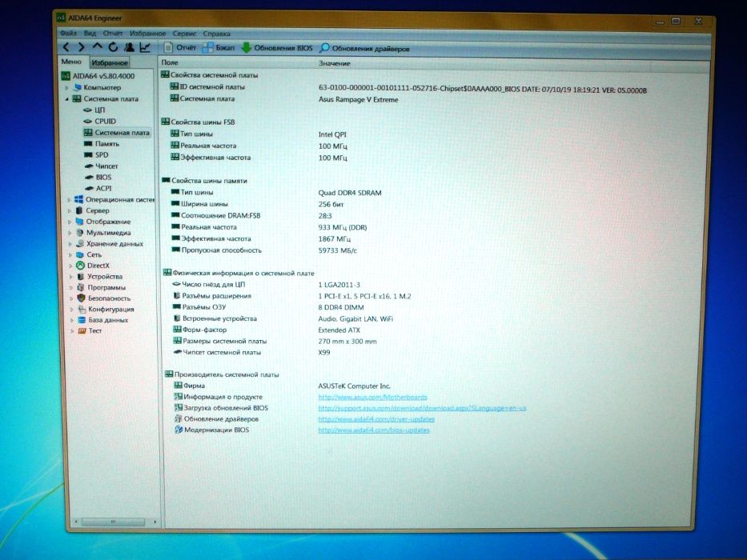Select AIDA64 v5.80.4000 root node
Image resolution: width=747 pixels, height=560 pixels.
point(98,76)
